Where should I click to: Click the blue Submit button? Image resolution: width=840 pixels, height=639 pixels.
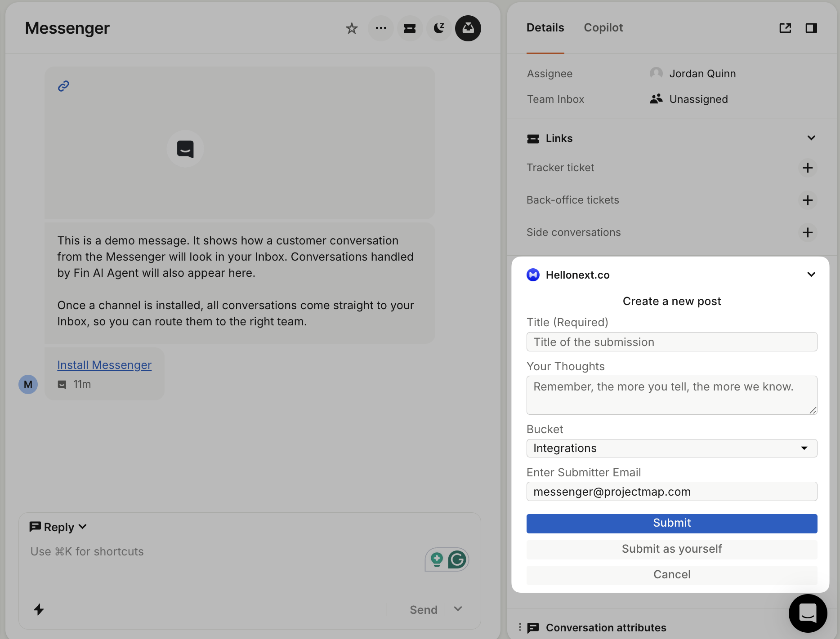pos(672,524)
